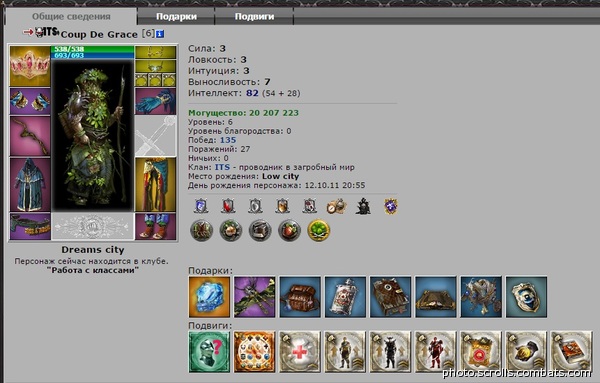The image size is (600, 383).
Task: Select the red cross feat icon
Action: tap(300, 352)
